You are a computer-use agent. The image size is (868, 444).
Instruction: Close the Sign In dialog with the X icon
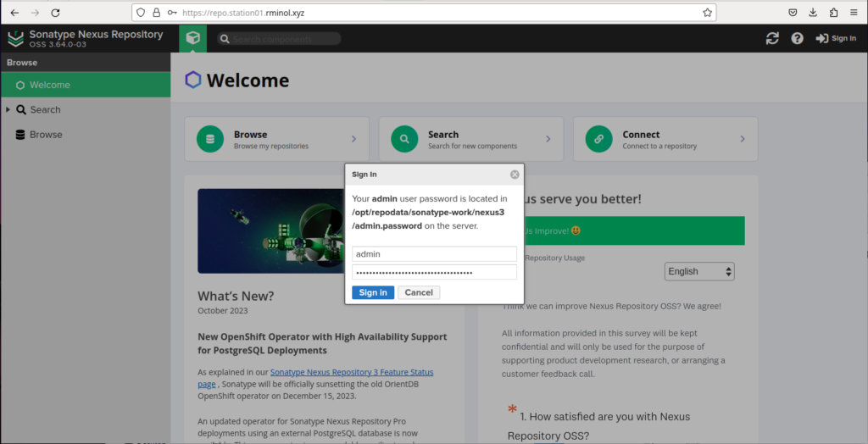pyautogui.click(x=515, y=175)
